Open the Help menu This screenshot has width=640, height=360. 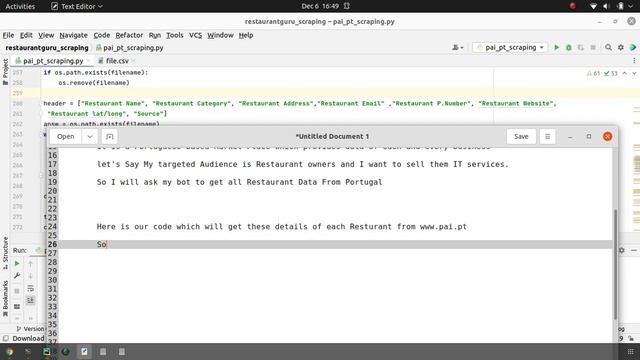[246, 35]
